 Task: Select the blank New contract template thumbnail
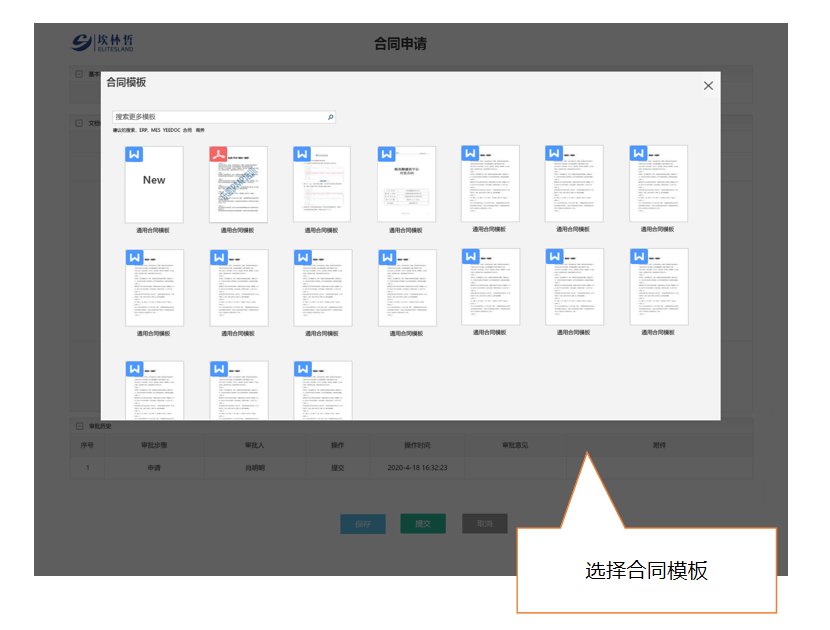tap(154, 185)
